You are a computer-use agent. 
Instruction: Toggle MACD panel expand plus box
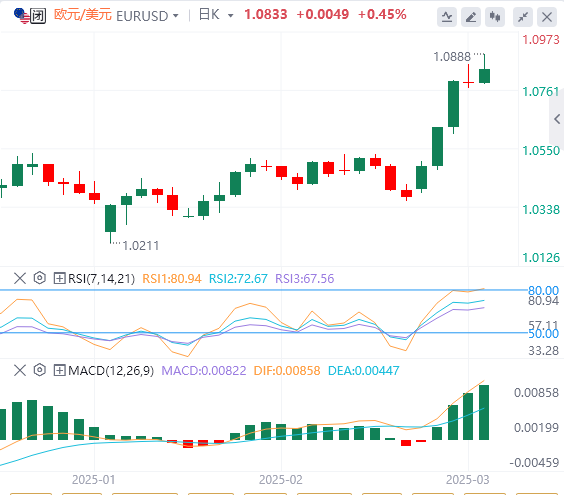(x=59, y=370)
